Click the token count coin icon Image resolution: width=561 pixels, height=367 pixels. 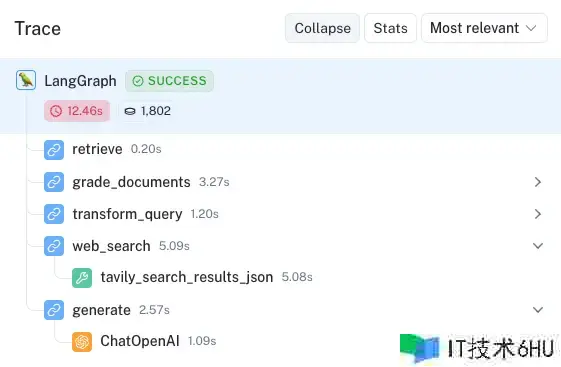pos(130,111)
